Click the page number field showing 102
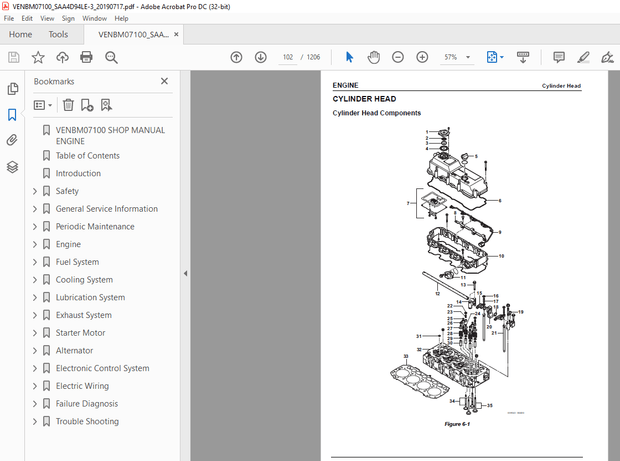This screenshot has width=620, height=461. (x=287, y=57)
